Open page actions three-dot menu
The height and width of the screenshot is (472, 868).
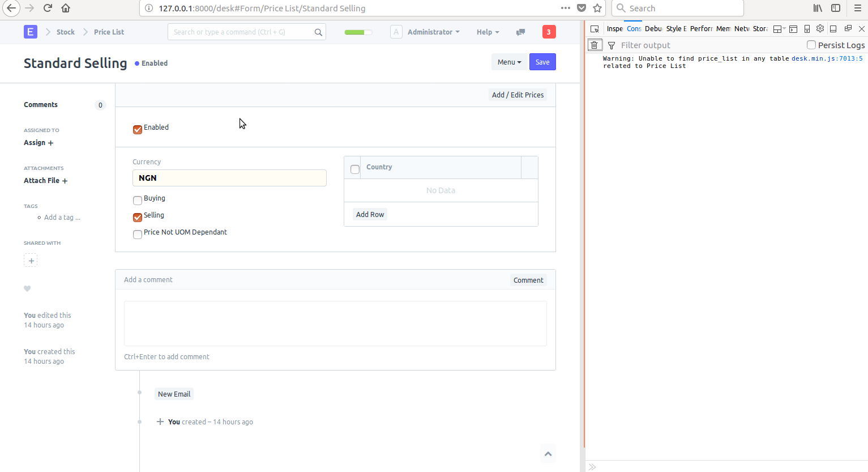[565, 8]
